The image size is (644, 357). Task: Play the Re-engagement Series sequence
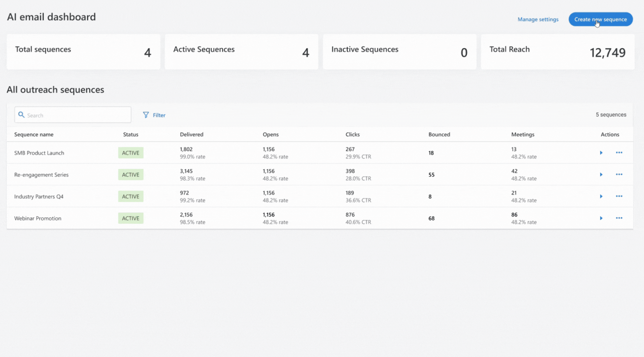pos(601,175)
